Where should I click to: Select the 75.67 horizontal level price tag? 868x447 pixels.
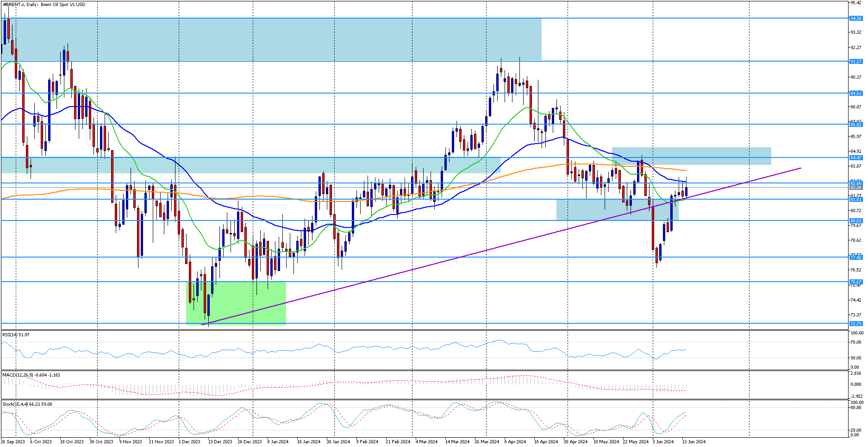tap(856, 282)
